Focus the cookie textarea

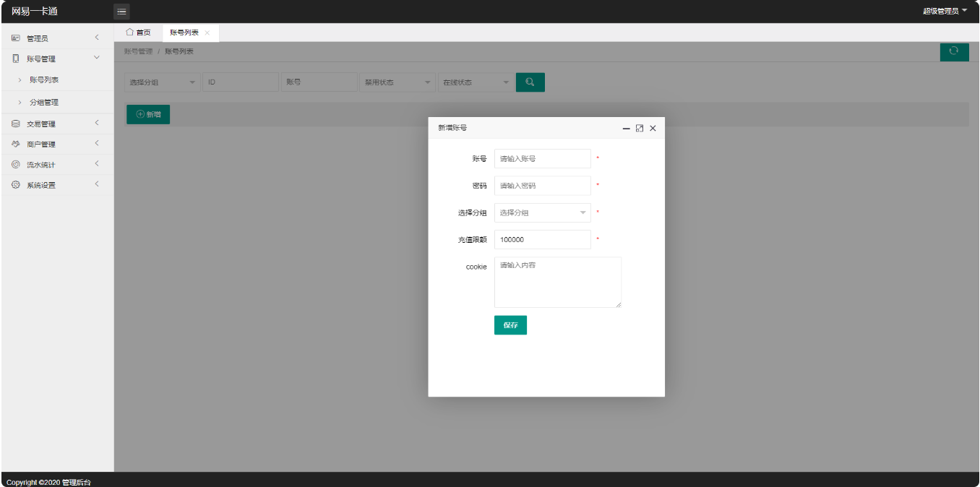(557, 283)
